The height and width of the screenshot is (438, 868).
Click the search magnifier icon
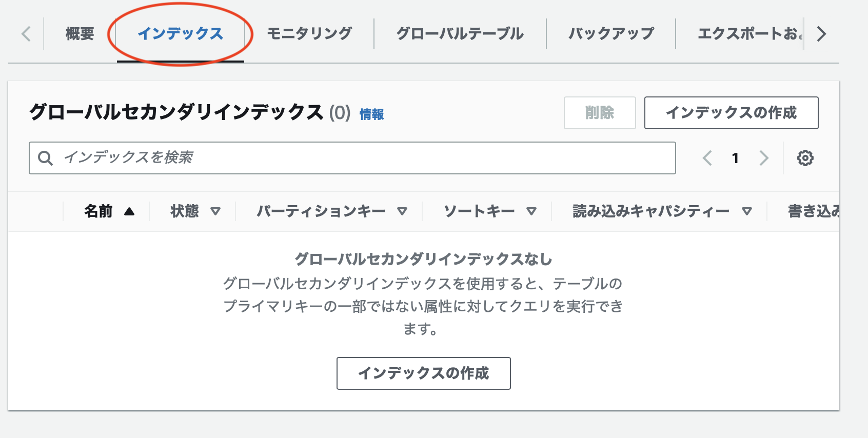pyautogui.click(x=45, y=158)
